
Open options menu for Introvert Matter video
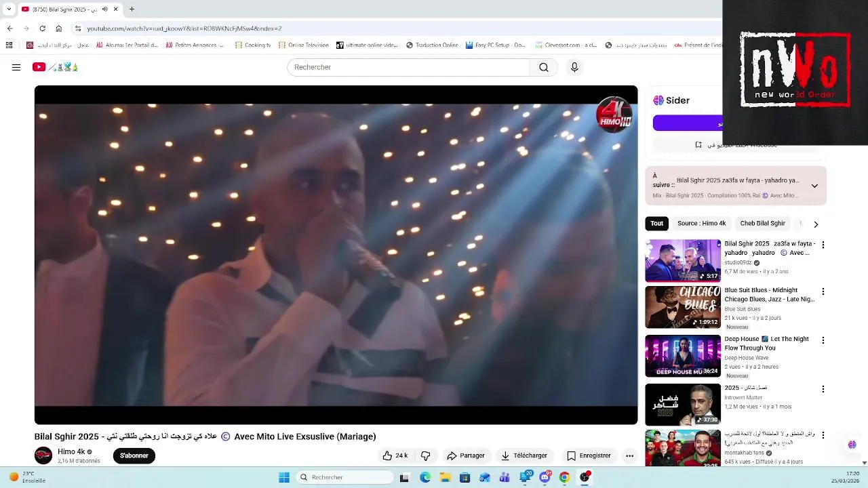pyautogui.click(x=823, y=389)
